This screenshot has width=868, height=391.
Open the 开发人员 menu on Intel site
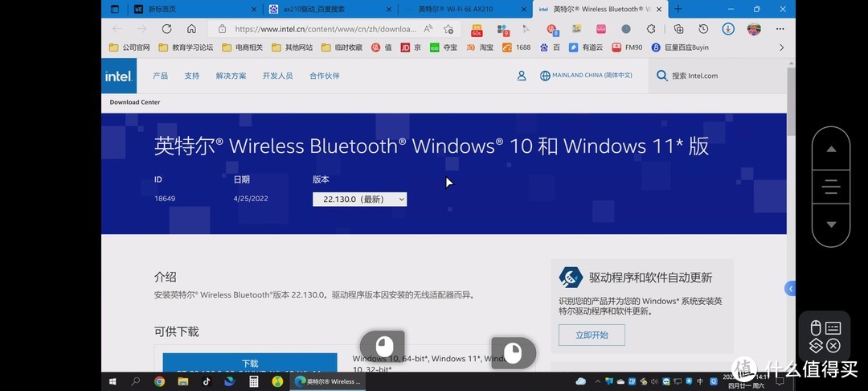[x=278, y=76]
